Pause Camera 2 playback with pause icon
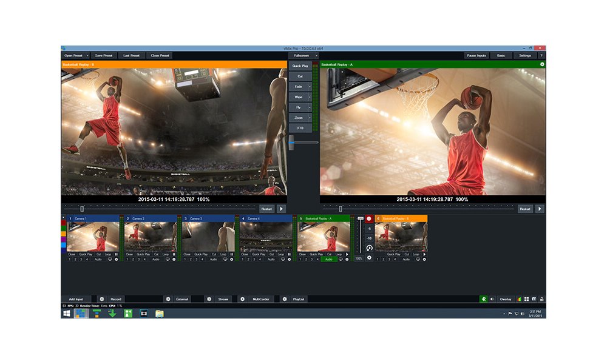The height and width of the screenshot is (364, 607). coord(174,253)
